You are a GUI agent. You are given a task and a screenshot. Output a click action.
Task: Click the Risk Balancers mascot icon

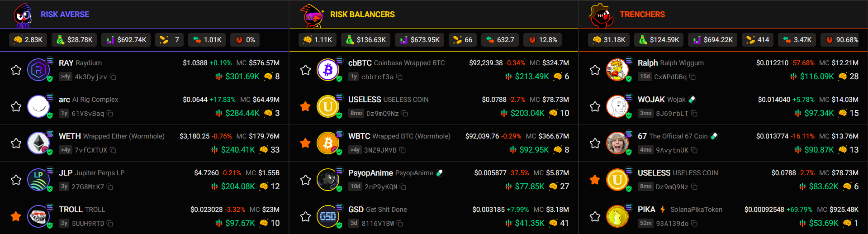(313, 15)
